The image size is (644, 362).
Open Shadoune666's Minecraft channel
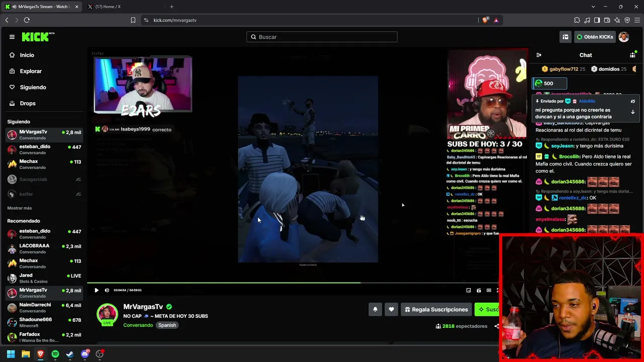point(44,322)
